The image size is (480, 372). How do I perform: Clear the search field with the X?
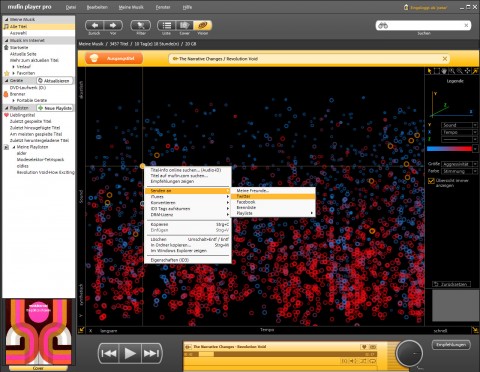[466, 25]
